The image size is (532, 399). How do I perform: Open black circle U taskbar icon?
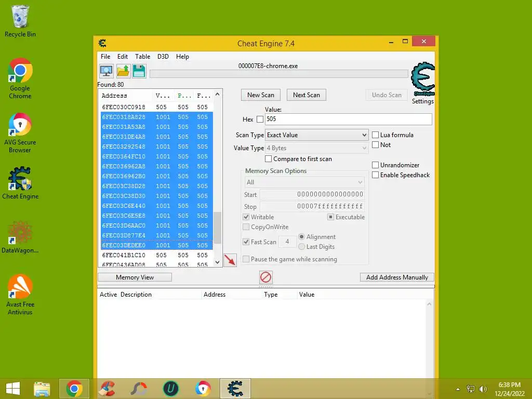click(170, 389)
